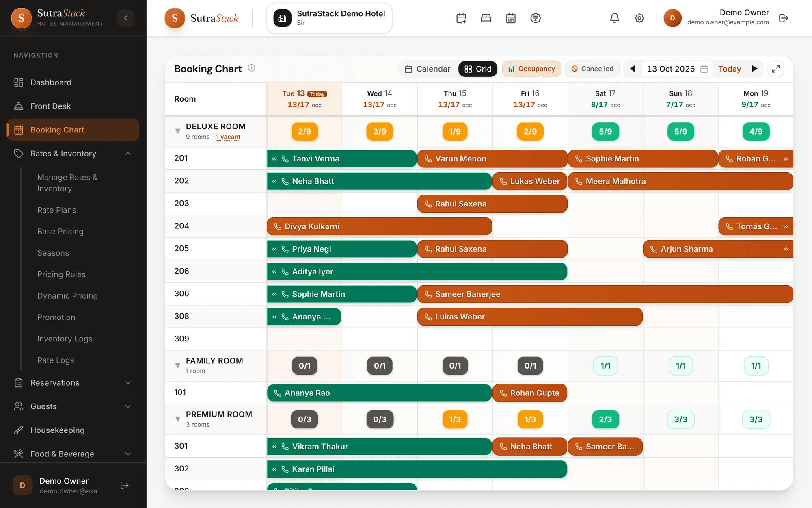The width and height of the screenshot is (812, 508).
Task: Select the Sat 17 column header
Action: coord(605,99)
